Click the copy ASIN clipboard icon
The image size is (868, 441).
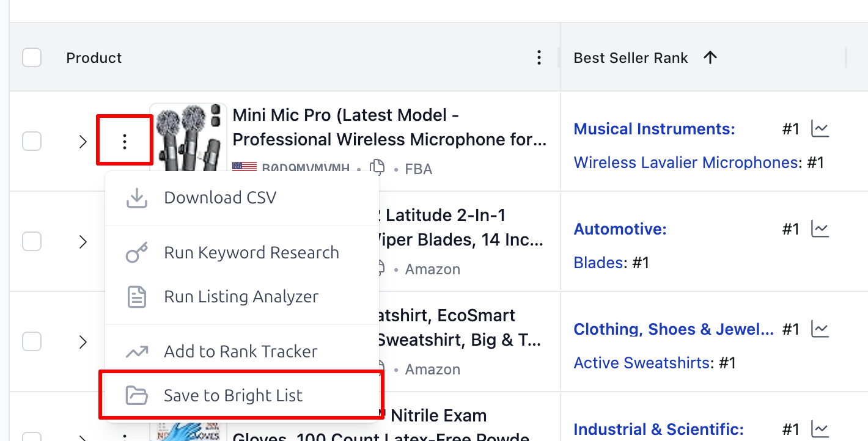point(378,166)
